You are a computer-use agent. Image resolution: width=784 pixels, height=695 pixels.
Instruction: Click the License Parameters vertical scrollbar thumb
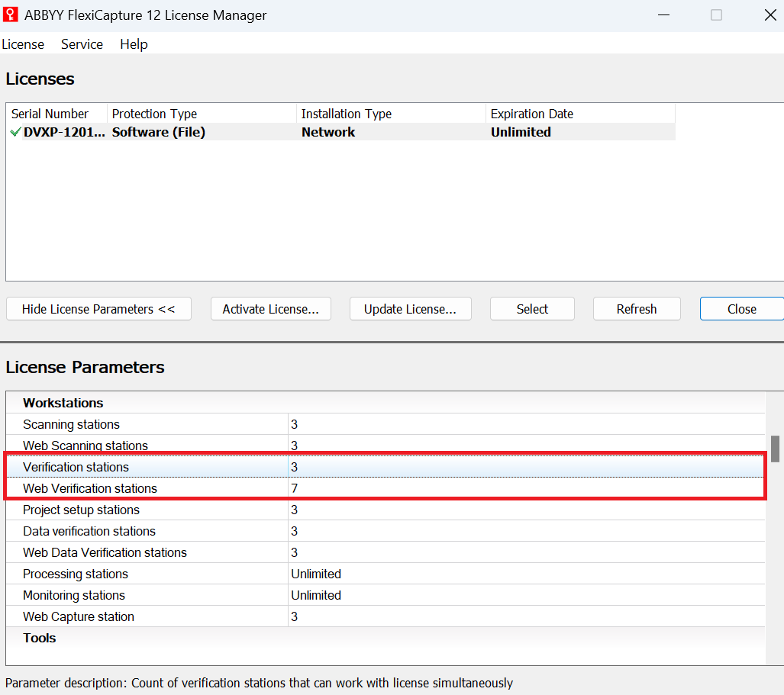coord(775,449)
